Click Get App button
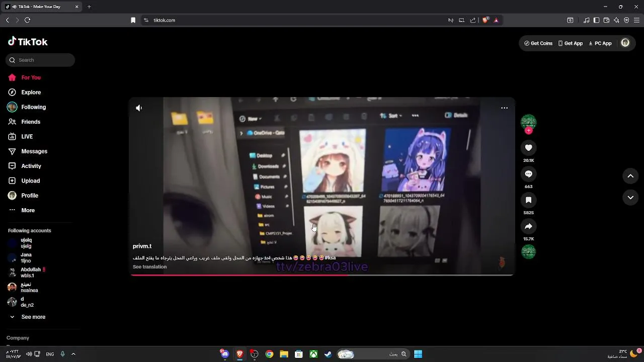644x362 pixels. point(571,43)
